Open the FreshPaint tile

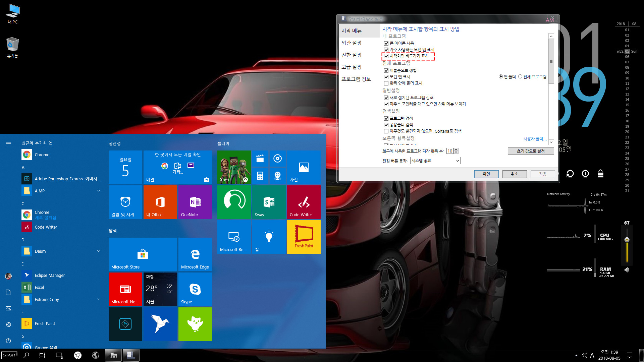(304, 237)
